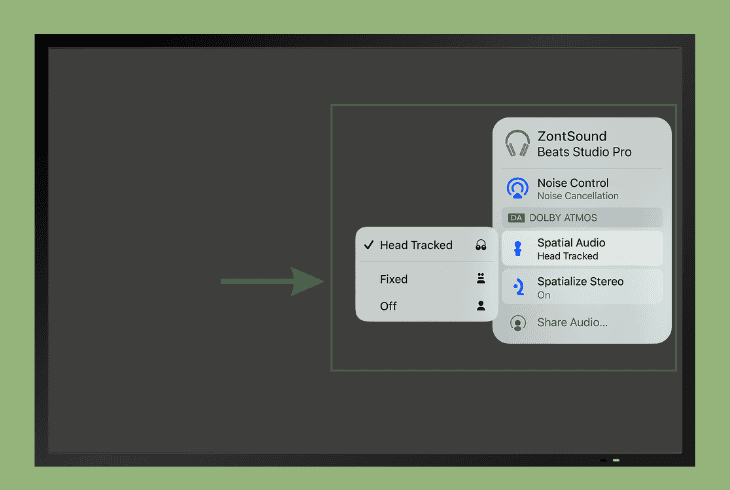Click the On status under Spatialize Stereo
Image resolution: width=730 pixels, height=490 pixels.
pos(544,295)
